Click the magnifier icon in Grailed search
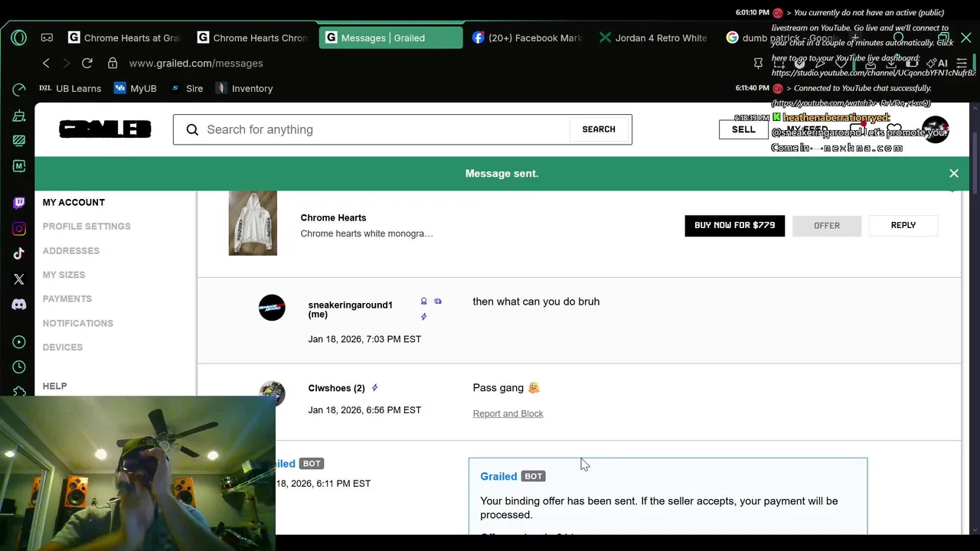Image resolution: width=980 pixels, height=551 pixels. click(192, 129)
